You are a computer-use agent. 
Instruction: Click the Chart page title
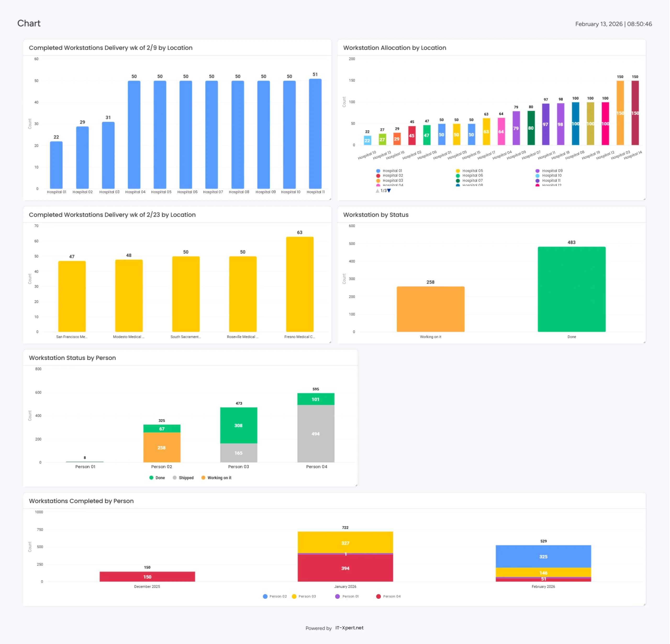[29, 23]
